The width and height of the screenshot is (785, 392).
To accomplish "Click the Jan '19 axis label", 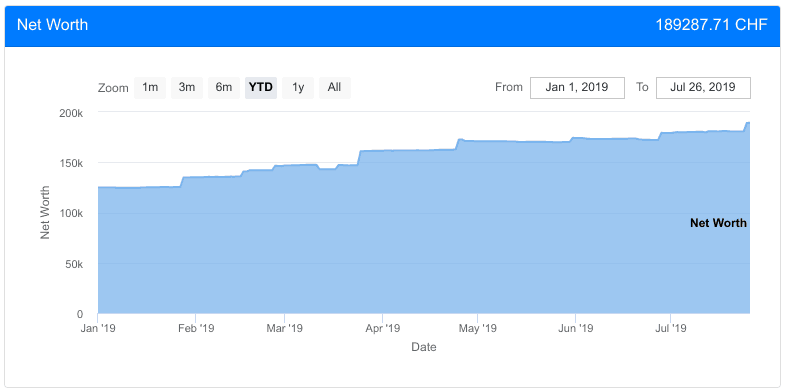I will (97, 329).
